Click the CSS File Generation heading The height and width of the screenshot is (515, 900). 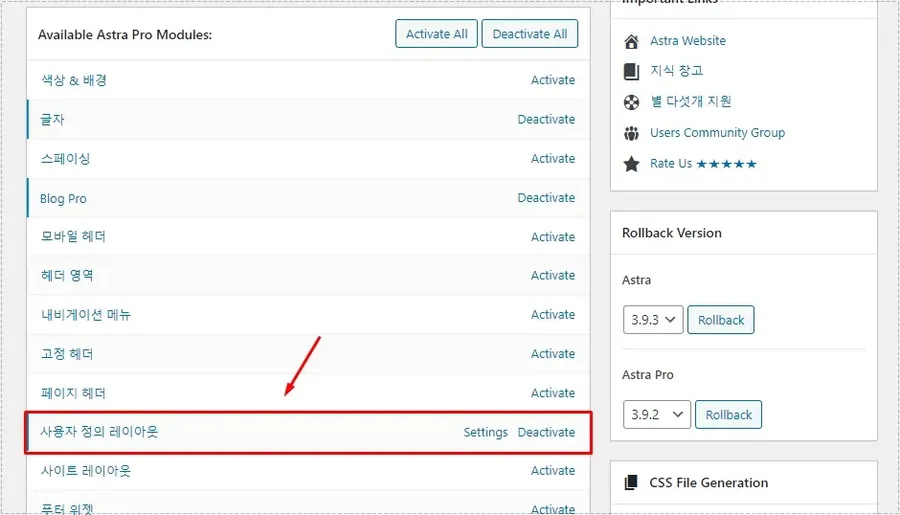tap(708, 483)
